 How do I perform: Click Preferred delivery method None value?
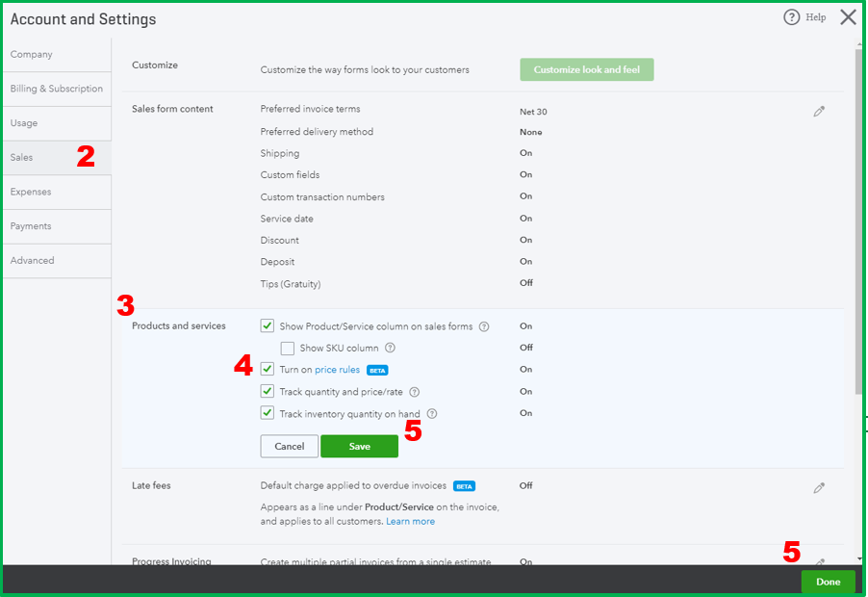(531, 132)
